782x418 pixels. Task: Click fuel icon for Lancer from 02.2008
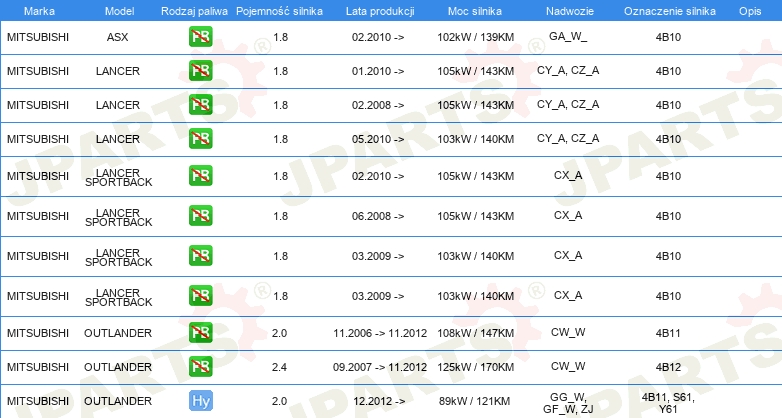pos(200,105)
